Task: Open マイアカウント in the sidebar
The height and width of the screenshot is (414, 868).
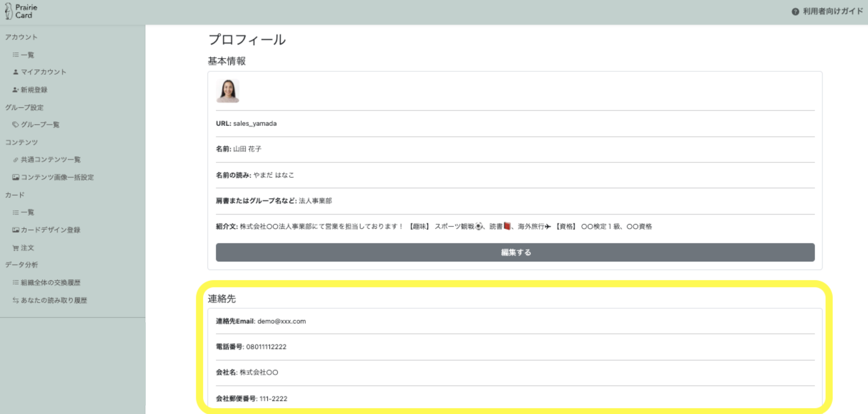Action: tap(44, 72)
